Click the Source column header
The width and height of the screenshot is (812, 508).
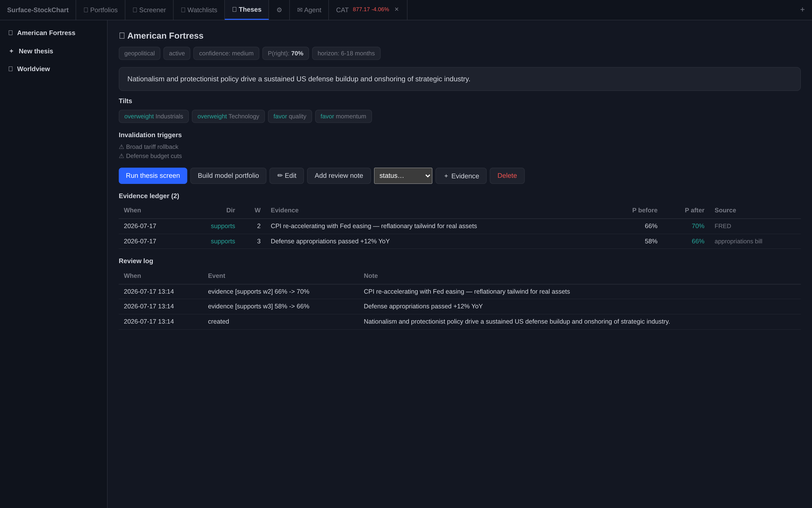pos(725,210)
